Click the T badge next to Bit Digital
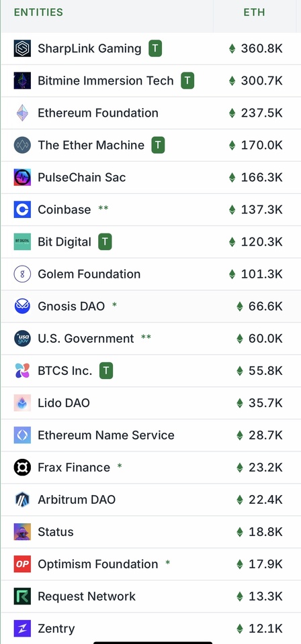Viewport: 301px width, 644px height. pos(105,242)
